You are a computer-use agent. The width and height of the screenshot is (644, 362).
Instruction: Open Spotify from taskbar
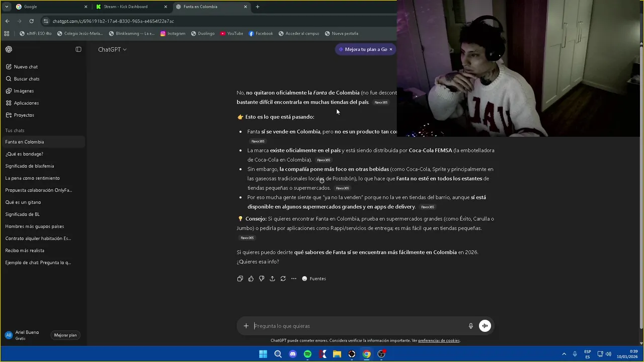[x=307, y=354]
